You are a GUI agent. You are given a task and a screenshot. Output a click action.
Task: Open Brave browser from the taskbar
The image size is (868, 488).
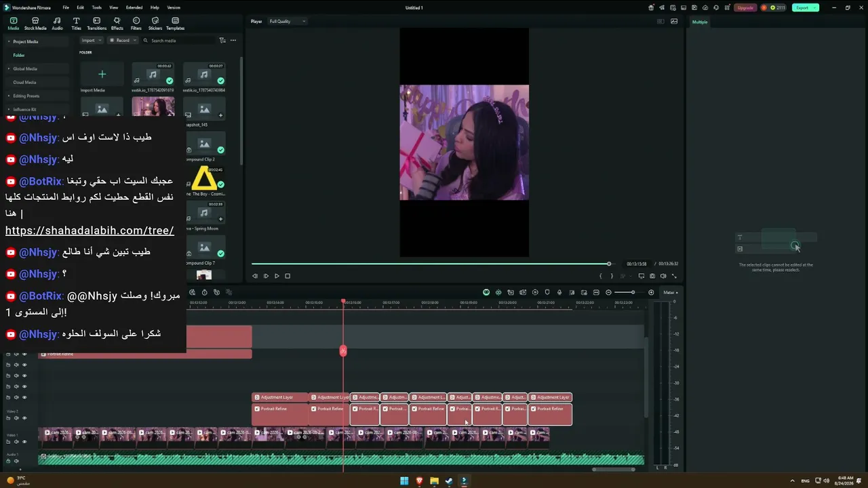419,481
